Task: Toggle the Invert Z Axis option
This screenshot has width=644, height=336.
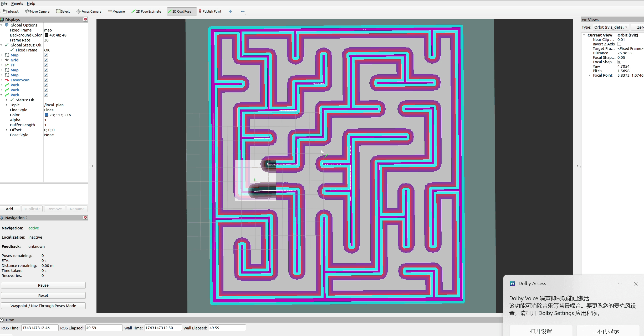Action: (x=619, y=44)
